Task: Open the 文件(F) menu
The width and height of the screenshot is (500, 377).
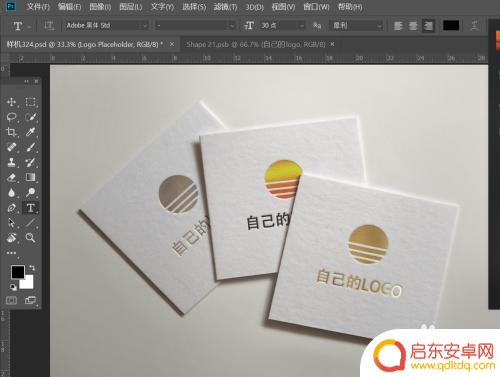Action: point(38,7)
